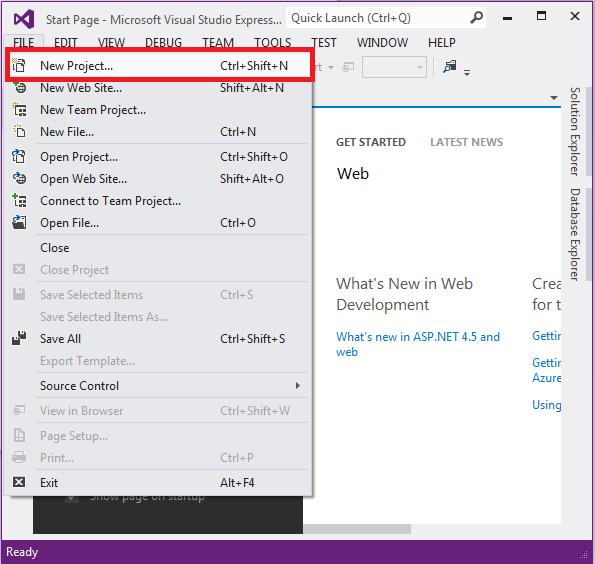Expand the start button dropdown arrow in toolbar
Screen dimensions: 595x564
(331, 68)
